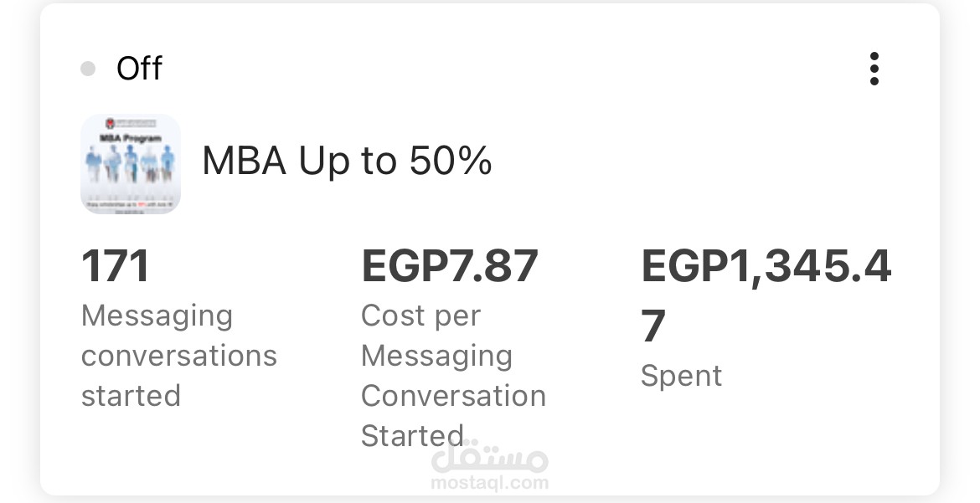Select the "Spent" metric label

pos(681,376)
